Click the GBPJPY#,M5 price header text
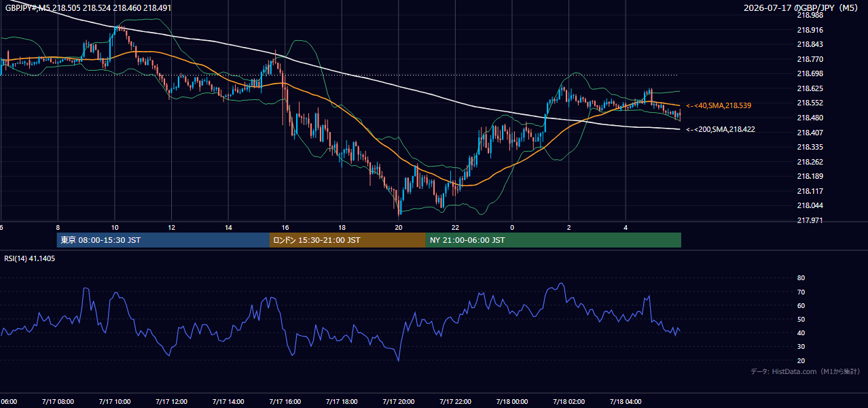 pyautogui.click(x=88, y=8)
